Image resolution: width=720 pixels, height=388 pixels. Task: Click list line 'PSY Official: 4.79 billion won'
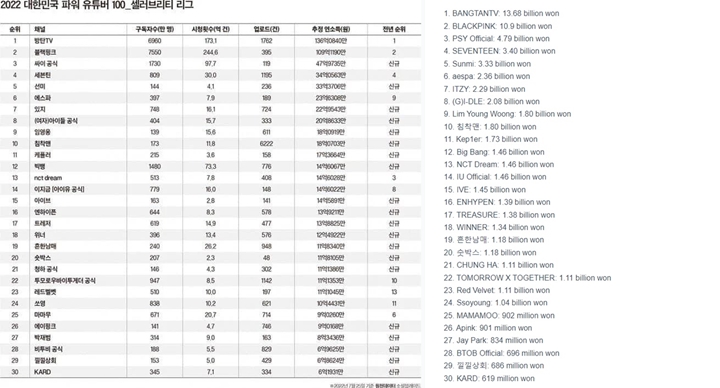pos(496,39)
